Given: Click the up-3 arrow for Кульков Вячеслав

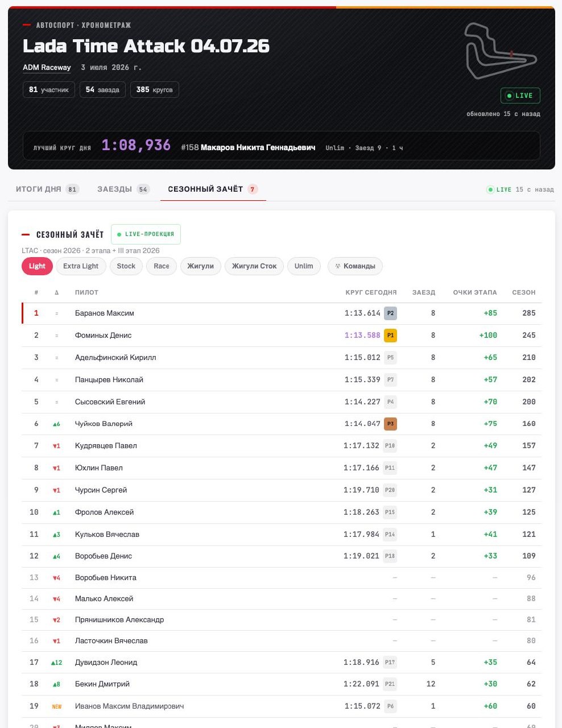Looking at the screenshot, I should coord(56,535).
